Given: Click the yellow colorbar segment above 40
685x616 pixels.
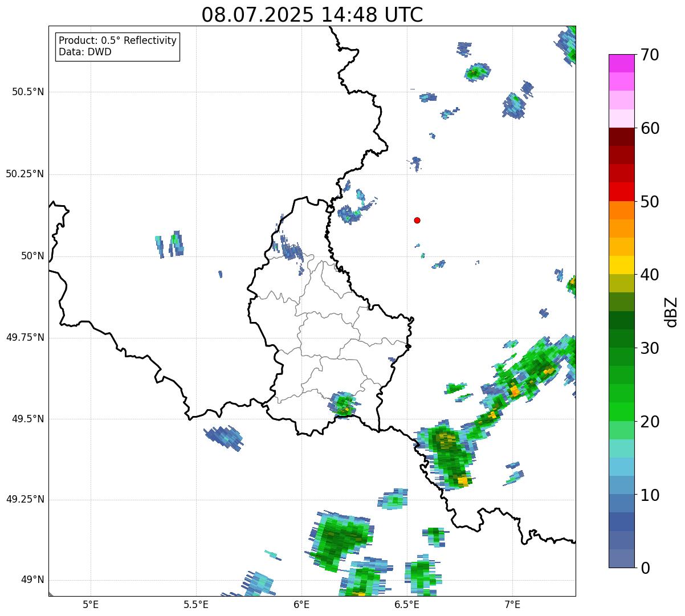Looking at the screenshot, I should 622,265.
